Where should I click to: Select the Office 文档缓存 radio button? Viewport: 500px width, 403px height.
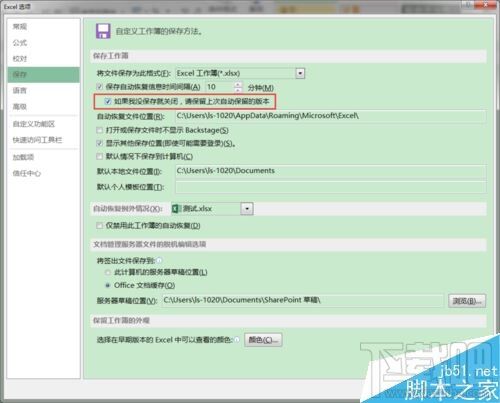tap(107, 285)
